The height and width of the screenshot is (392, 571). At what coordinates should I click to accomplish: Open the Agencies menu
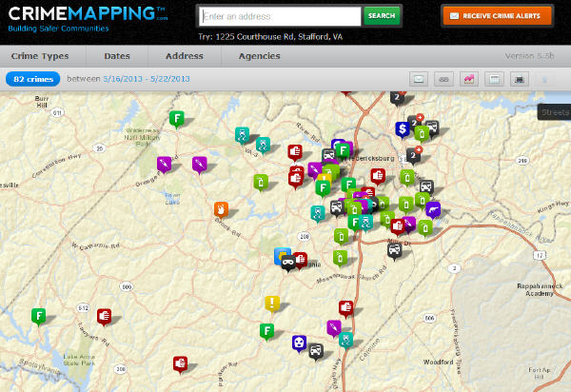259,56
